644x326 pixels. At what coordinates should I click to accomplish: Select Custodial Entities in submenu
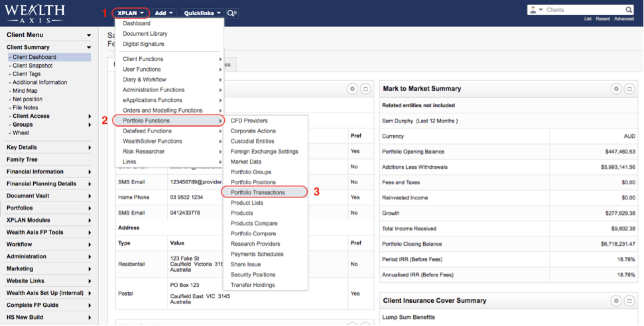coord(253,141)
